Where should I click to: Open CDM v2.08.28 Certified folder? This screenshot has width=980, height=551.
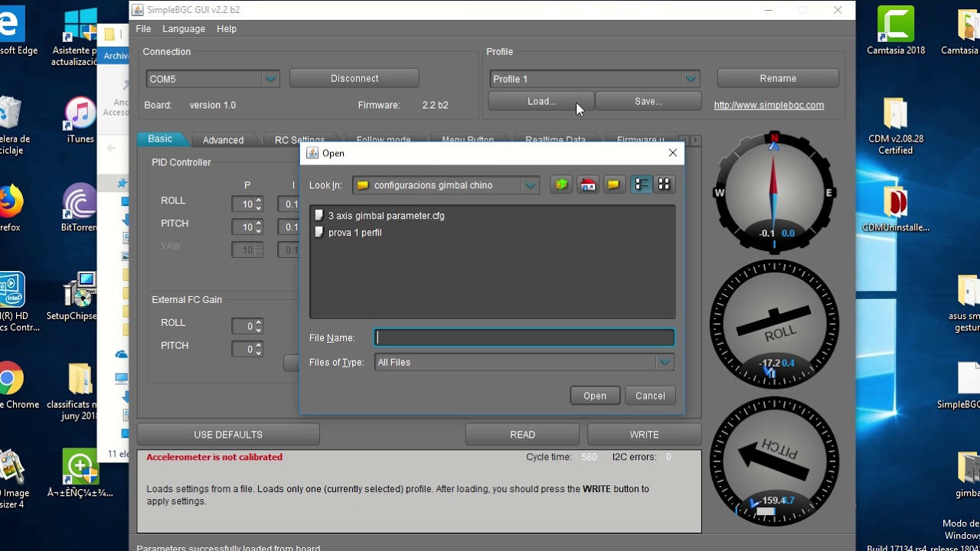[x=896, y=126]
